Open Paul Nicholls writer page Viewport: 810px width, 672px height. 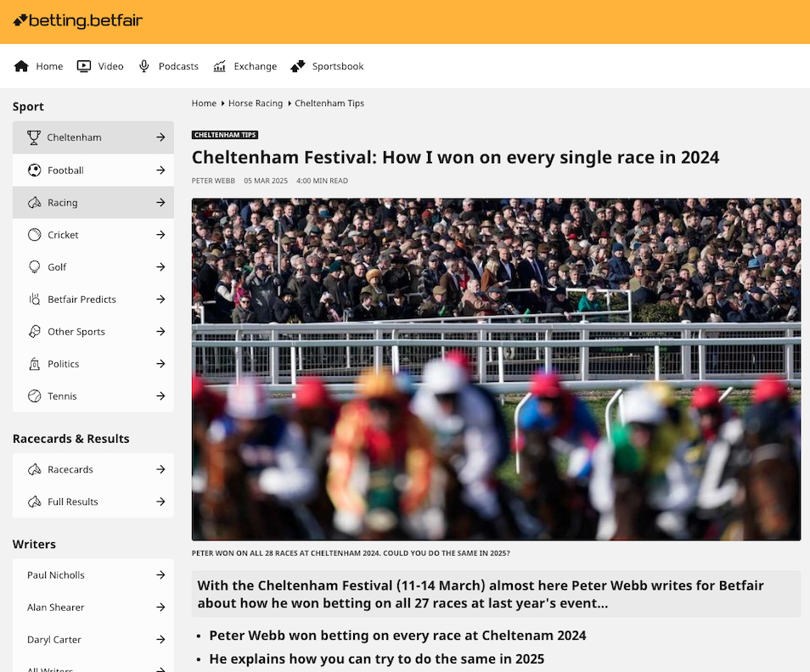[93, 575]
